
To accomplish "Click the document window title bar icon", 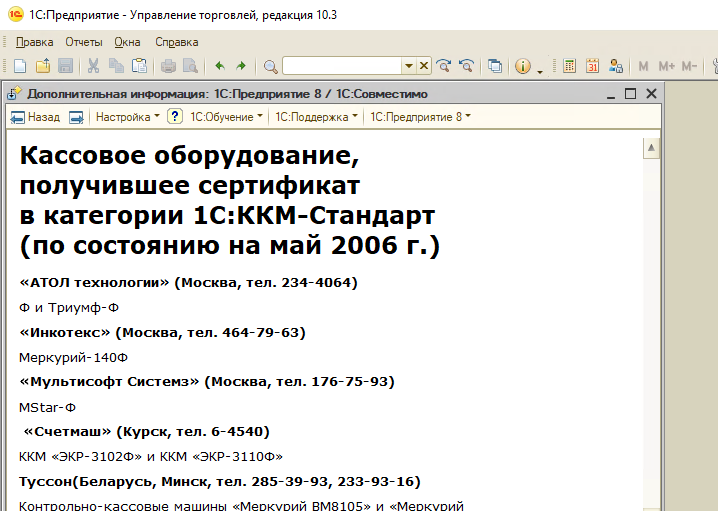I will click(14, 94).
